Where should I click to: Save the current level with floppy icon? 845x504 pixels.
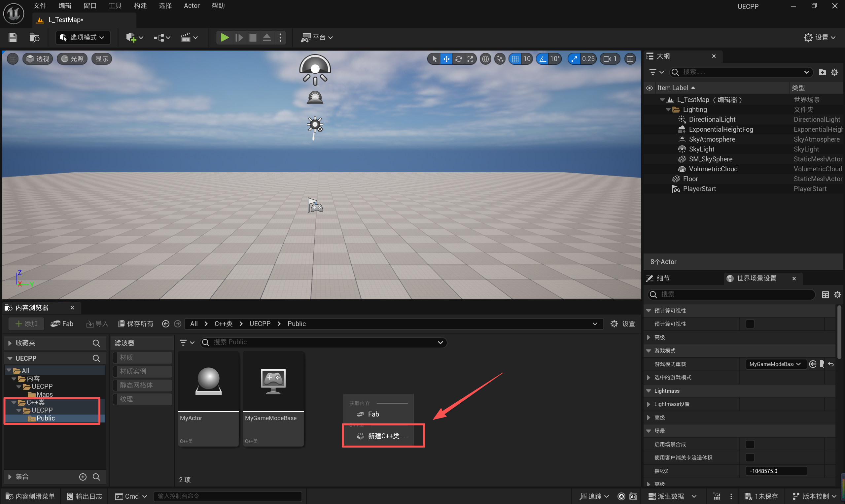[x=13, y=37]
